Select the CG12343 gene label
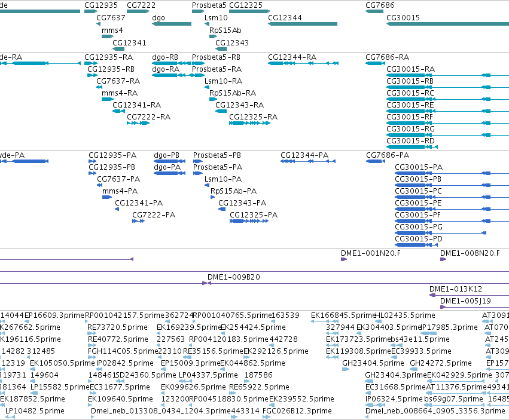 tap(232, 43)
